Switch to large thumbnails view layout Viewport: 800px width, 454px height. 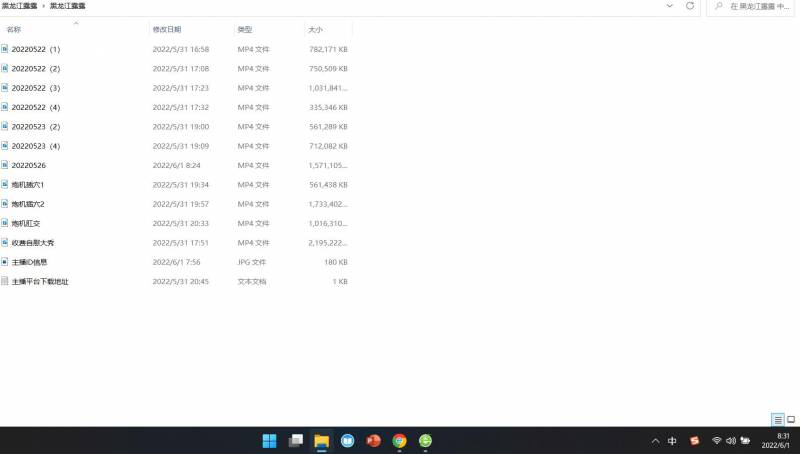point(791,420)
